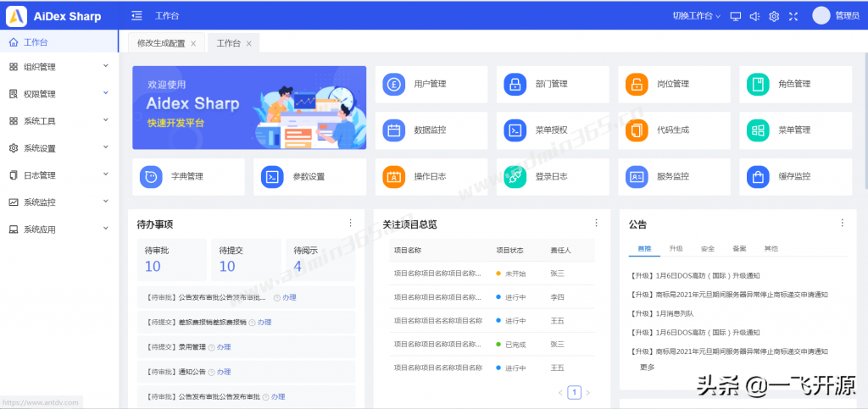Screen dimensions: 868x409
Task: Select 备案 tab in 公告
Action: click(x=739, y=249)
